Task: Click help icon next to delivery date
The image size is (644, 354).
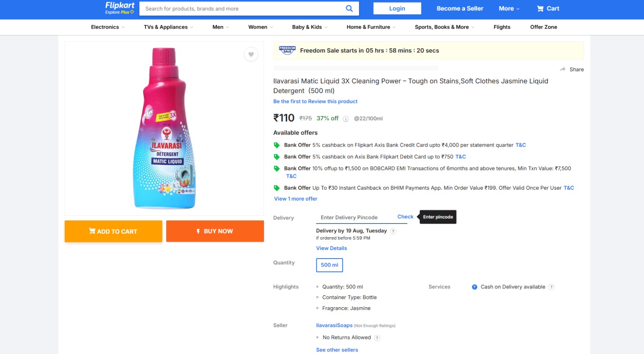Action: coord(393,231)
